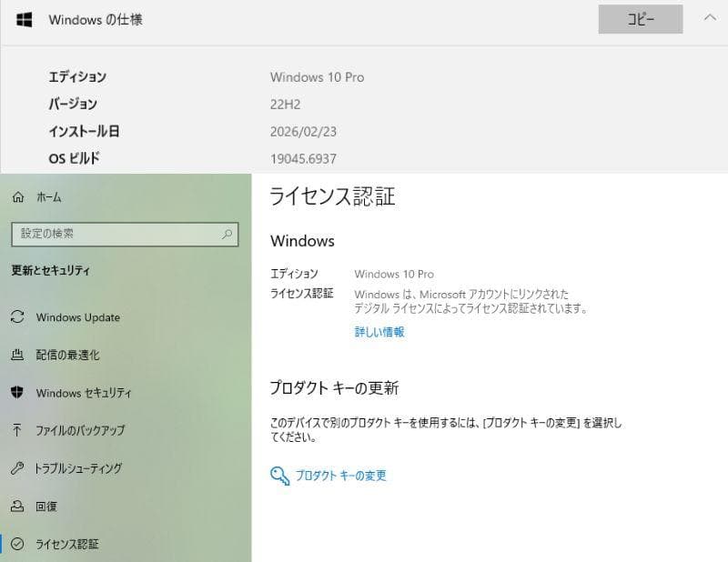
Task: Click the 更新とセキュリティ heading
Action: coord(51,270)
